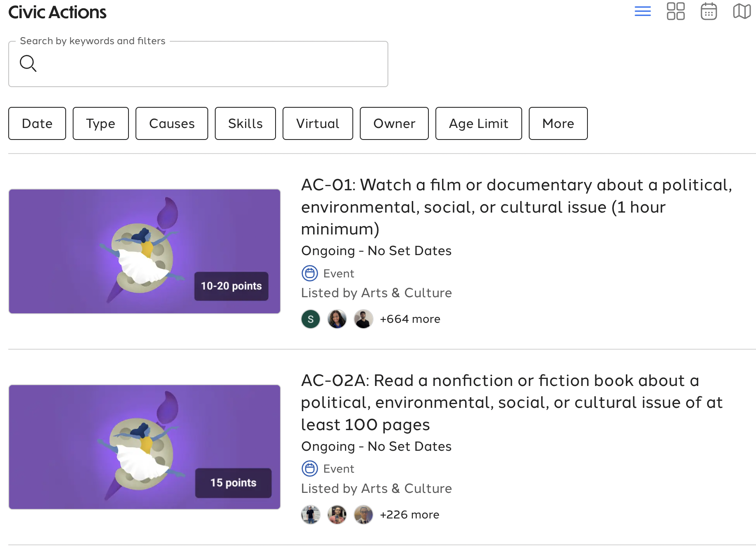Expand the Causes filter
Screen dimensions: 756x549
[171, 123]
